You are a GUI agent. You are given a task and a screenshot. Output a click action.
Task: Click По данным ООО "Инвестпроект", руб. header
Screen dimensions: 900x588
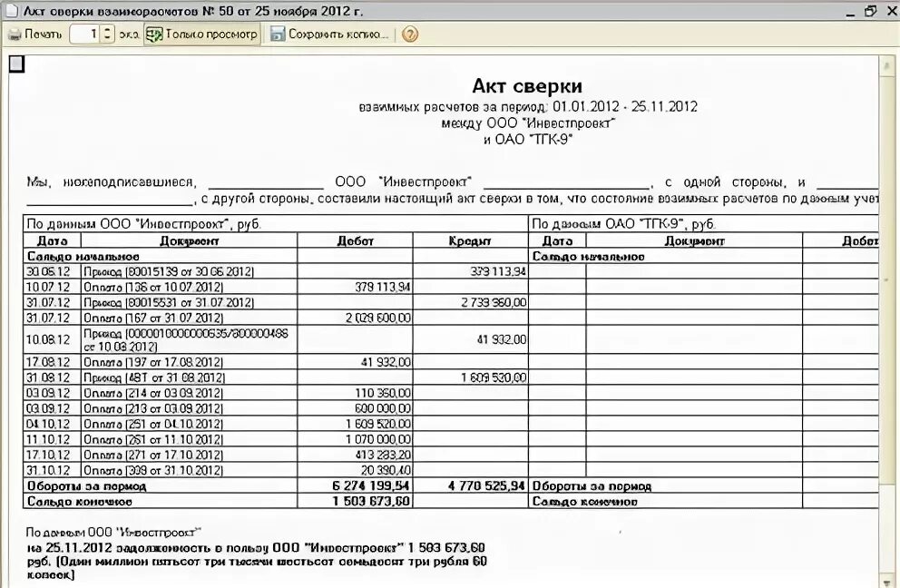point(143,224)
